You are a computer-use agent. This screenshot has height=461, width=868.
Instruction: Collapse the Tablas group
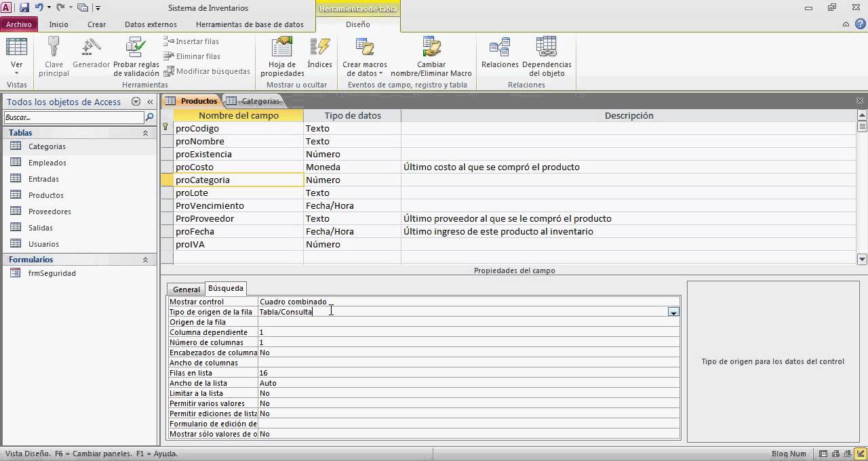click(x=145, y=133)
